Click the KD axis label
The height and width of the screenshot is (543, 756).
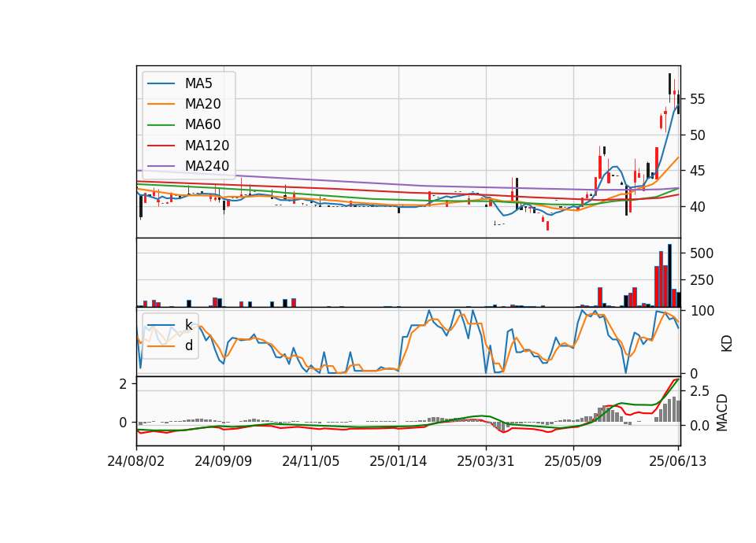726,343
